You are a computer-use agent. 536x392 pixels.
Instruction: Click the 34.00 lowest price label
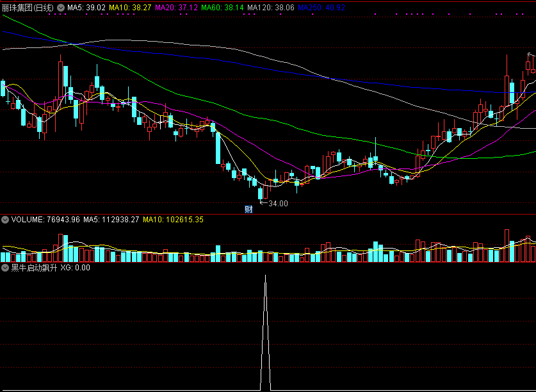coord(278,204)
